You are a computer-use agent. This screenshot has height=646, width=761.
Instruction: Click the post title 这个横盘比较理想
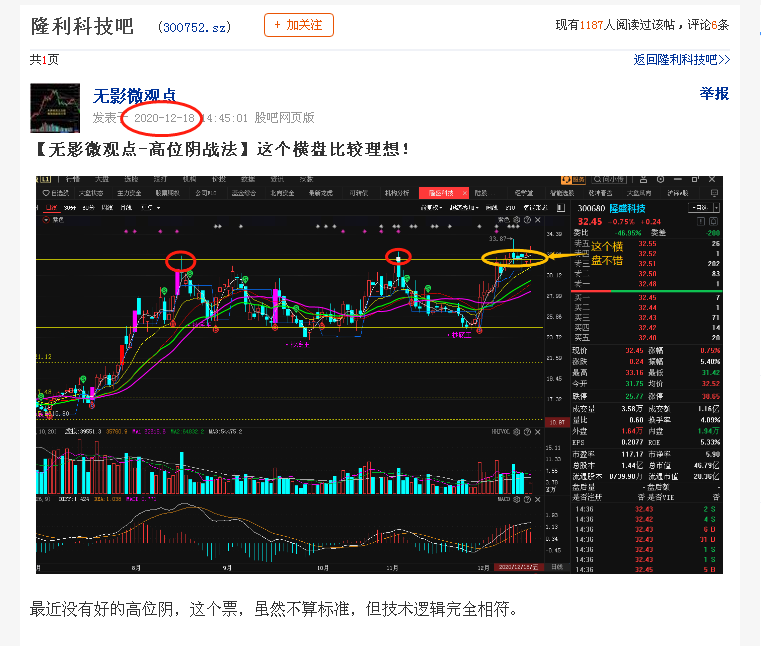coord(332,149)
